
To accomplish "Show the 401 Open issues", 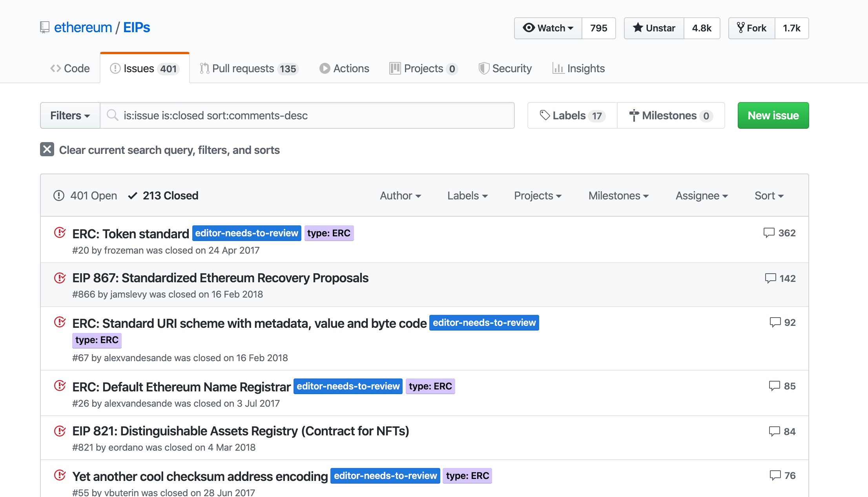I will point(85,196).
